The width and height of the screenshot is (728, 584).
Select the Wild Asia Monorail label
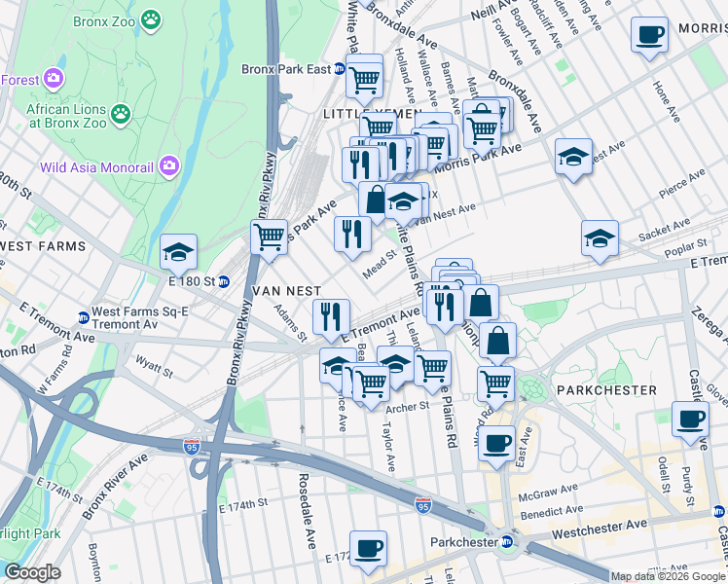point(96,167)
